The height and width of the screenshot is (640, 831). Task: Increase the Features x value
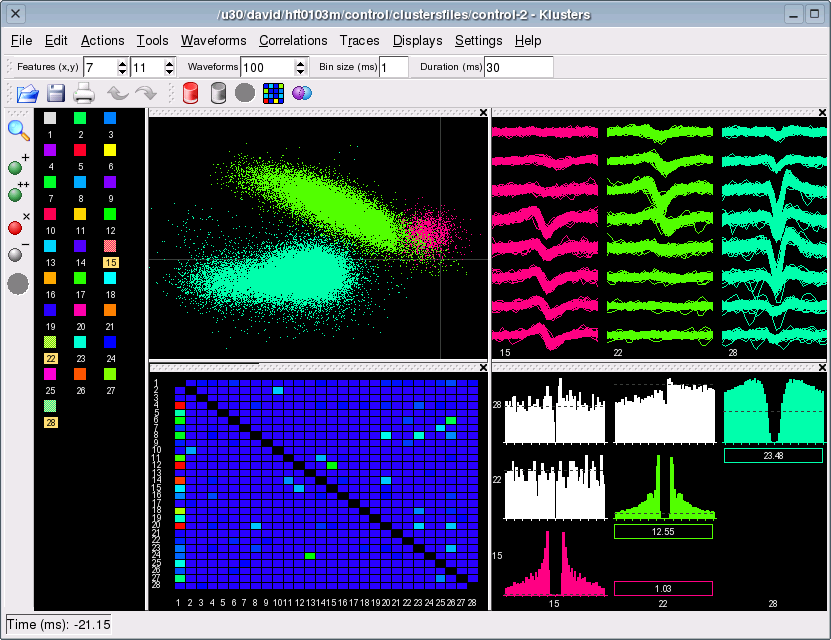(122, 63)
